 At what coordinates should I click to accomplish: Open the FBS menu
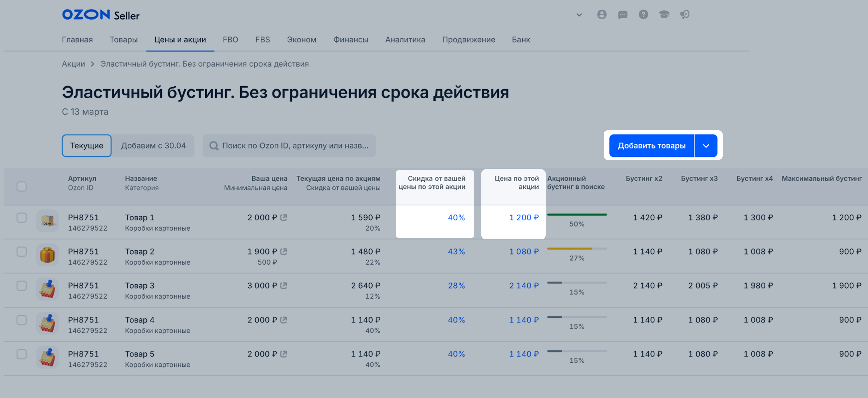pyautogui.click(x=263, y=40)
